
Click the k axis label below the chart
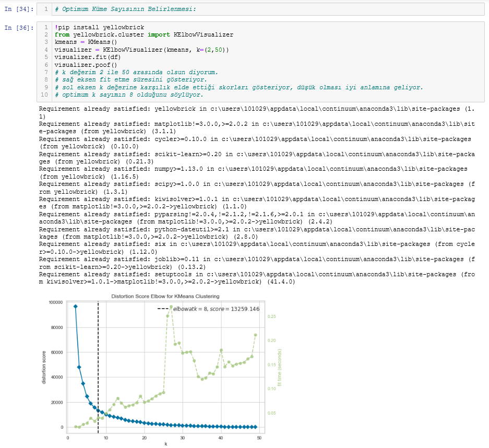pos(165,443)
